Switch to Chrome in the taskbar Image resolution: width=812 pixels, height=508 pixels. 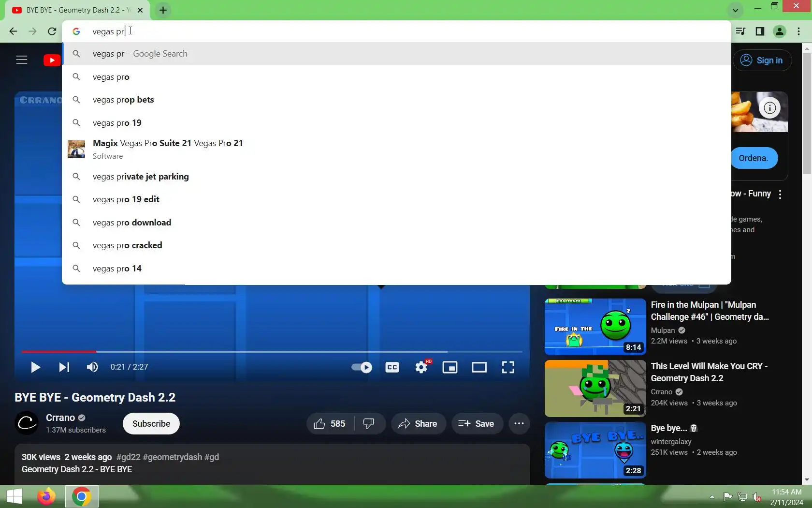[x=82, y=496]
